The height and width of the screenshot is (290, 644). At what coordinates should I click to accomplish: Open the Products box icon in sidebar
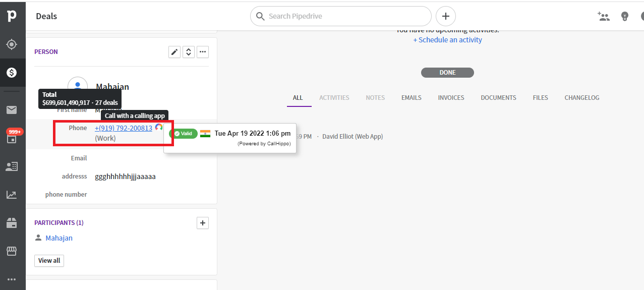12,222
